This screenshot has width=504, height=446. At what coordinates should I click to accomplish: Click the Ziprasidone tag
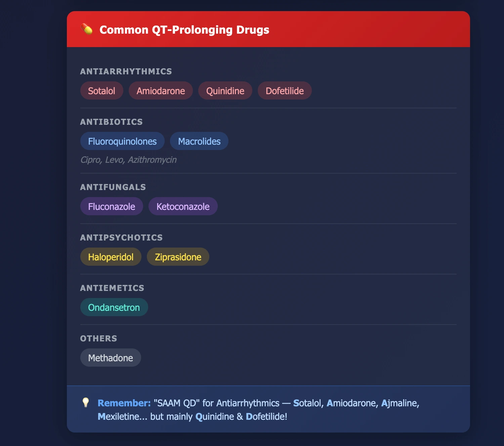tap(178, 257)
